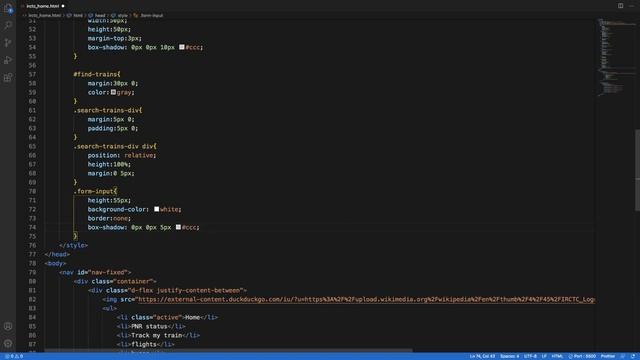Open the duckduckgo image URL on line 82
Image resolution: width=640 pixels, height=360 pixels.
coord(366,300)
